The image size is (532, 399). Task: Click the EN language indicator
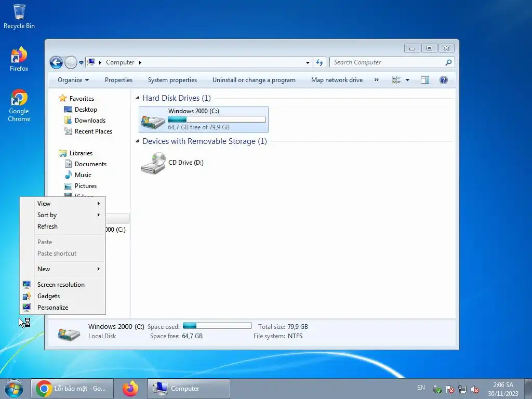click(x=421, y=388)
